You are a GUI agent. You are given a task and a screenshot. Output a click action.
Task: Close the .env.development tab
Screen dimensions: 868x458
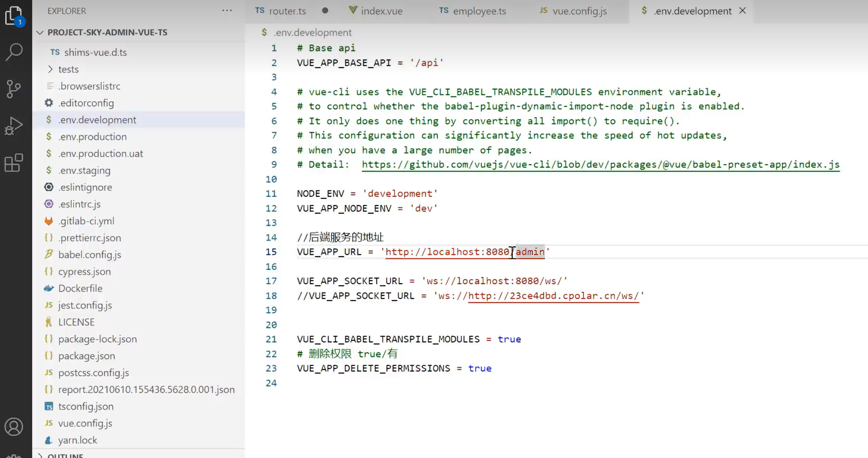(x=743, y=11)
